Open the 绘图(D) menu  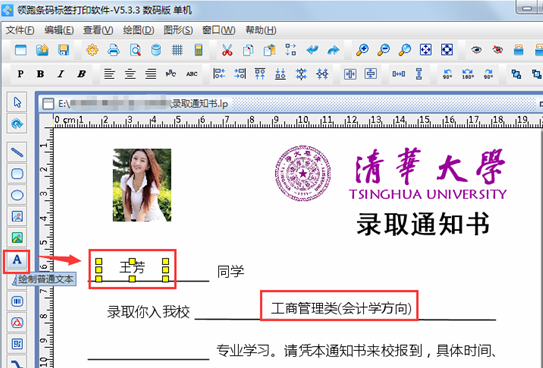point(139,30)
